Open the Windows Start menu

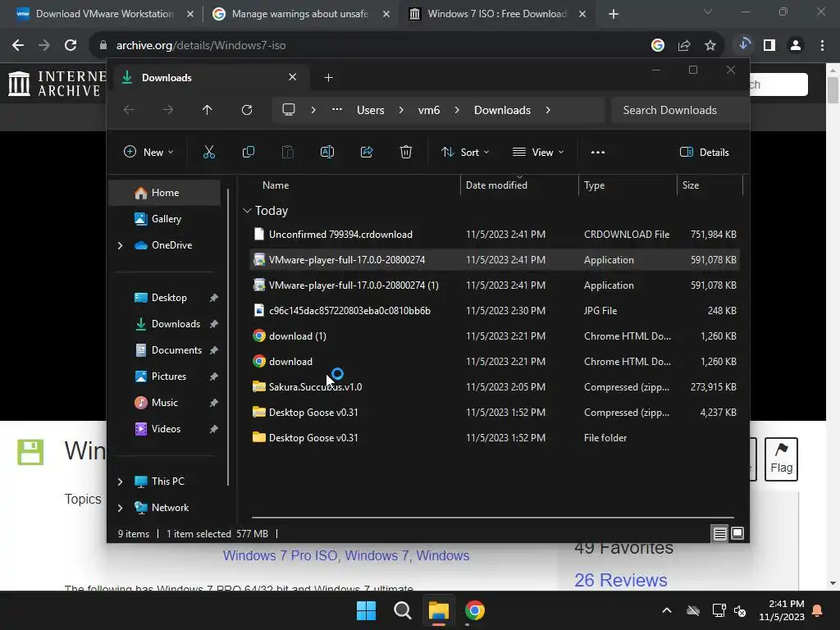pyautogui.click(x=367, y=610)
